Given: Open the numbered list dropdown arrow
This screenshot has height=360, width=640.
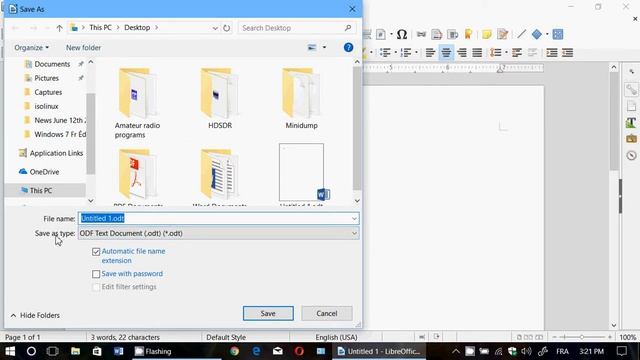Looking at the screenshot, I should click(416, 52).
